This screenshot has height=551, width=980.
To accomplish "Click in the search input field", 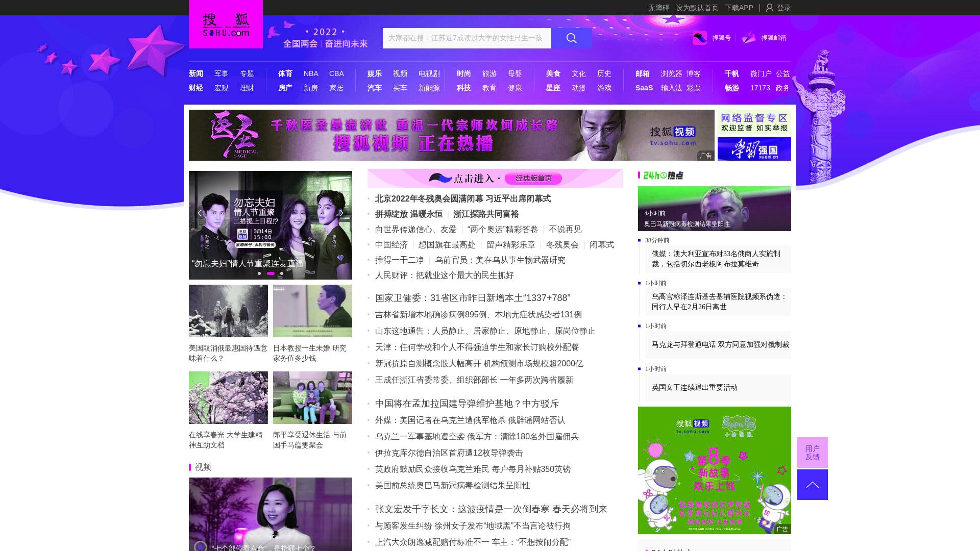I will tap(467, 38).
